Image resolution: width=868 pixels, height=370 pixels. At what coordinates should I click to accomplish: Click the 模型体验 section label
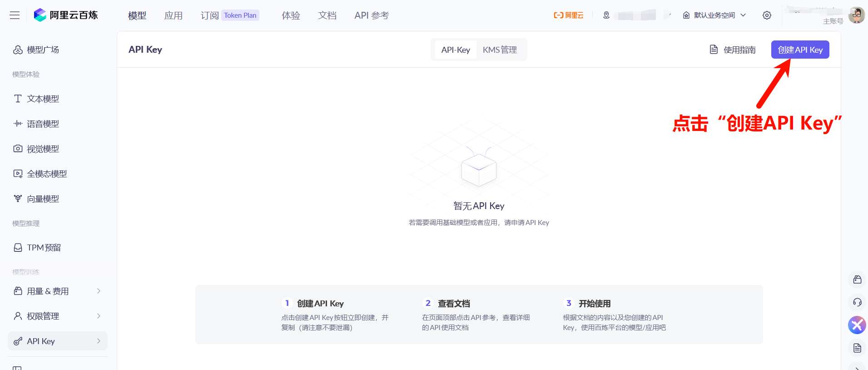coord(26,74)
